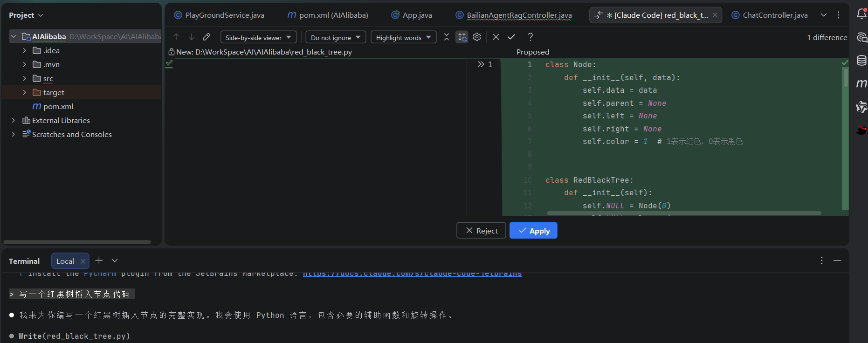Click the pencil edit source icon
Screen dimensions: 868x343
[207, 37]
